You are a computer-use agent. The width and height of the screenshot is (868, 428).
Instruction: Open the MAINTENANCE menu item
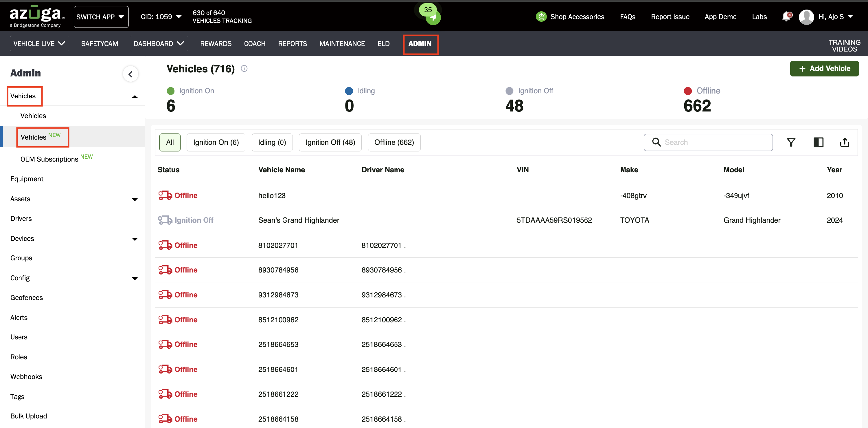pos(342,43)
